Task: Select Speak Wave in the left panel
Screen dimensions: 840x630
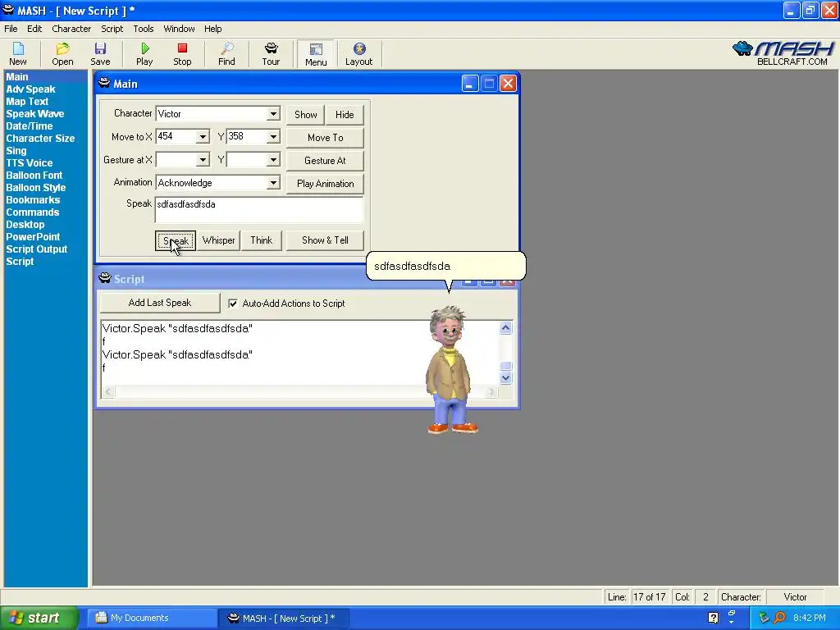Action: click(34, 113)
